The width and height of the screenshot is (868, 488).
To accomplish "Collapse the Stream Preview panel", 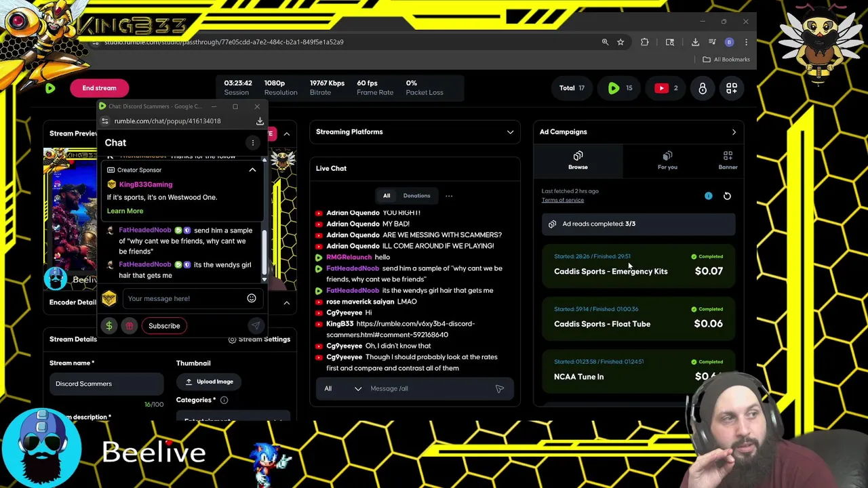I will click(x=287, y=134).
